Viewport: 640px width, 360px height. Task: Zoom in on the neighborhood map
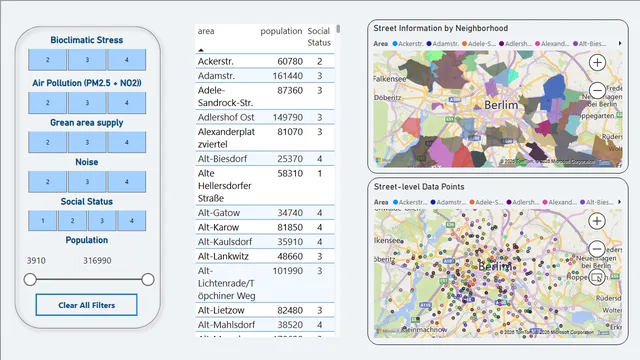point(597,63)
